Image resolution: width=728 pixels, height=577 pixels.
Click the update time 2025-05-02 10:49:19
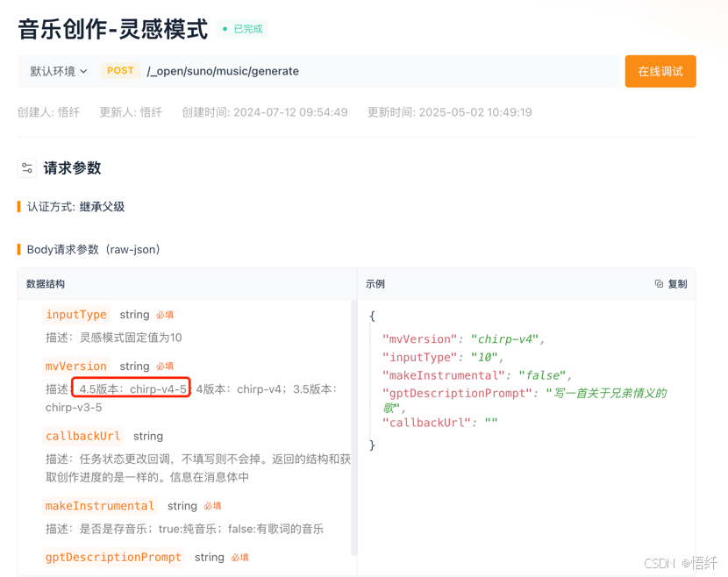click(x=475, y=112)
